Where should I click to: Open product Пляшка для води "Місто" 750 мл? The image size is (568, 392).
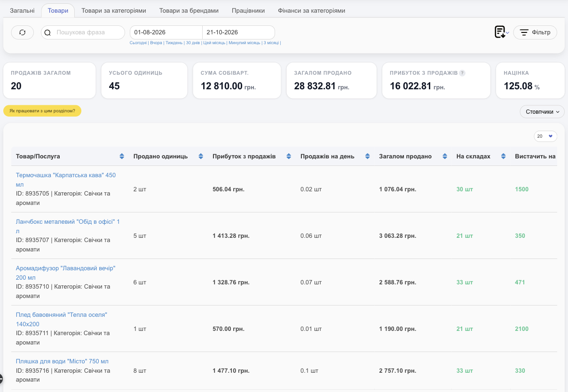62,361
